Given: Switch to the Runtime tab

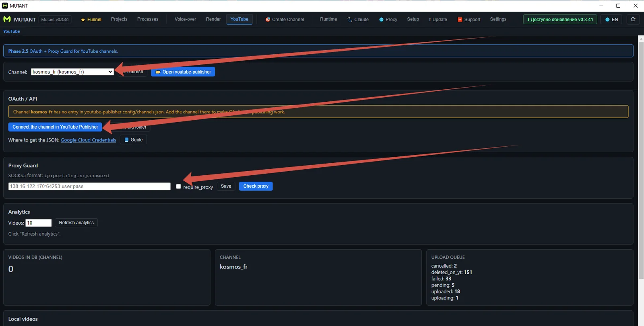Looking at the screenshot, I should tap(328, 19).
